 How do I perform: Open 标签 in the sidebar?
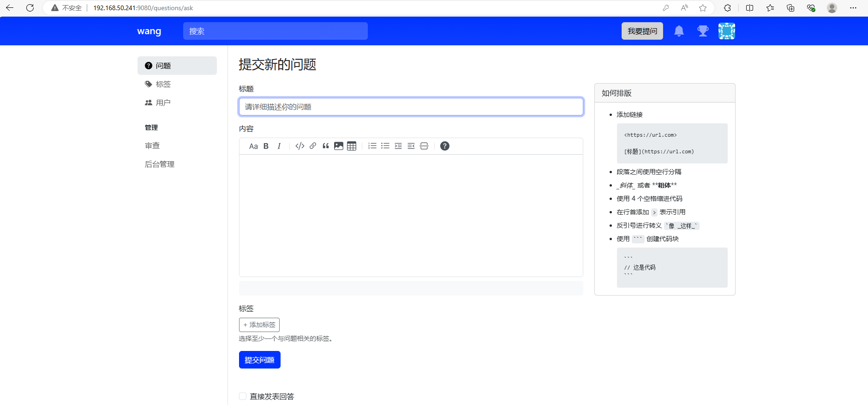tap(177, 84)
